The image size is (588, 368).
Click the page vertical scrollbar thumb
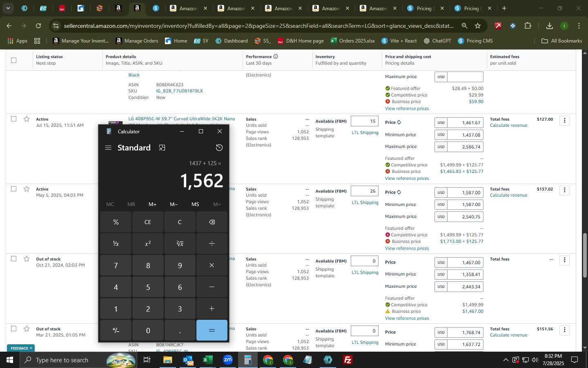point(585,256)
